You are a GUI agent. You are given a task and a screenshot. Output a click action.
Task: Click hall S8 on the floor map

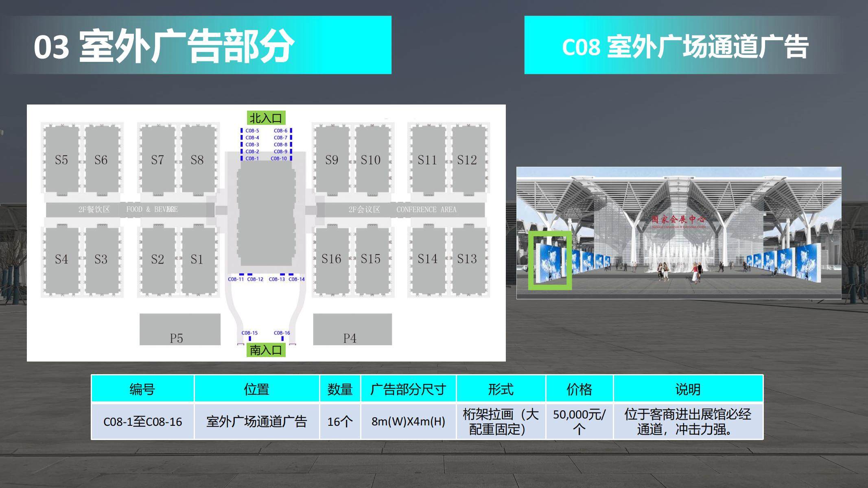click(x=197, y=159)
